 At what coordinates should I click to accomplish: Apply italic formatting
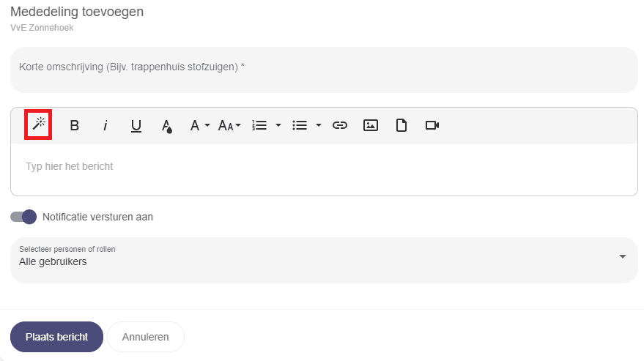click(105, 125)
